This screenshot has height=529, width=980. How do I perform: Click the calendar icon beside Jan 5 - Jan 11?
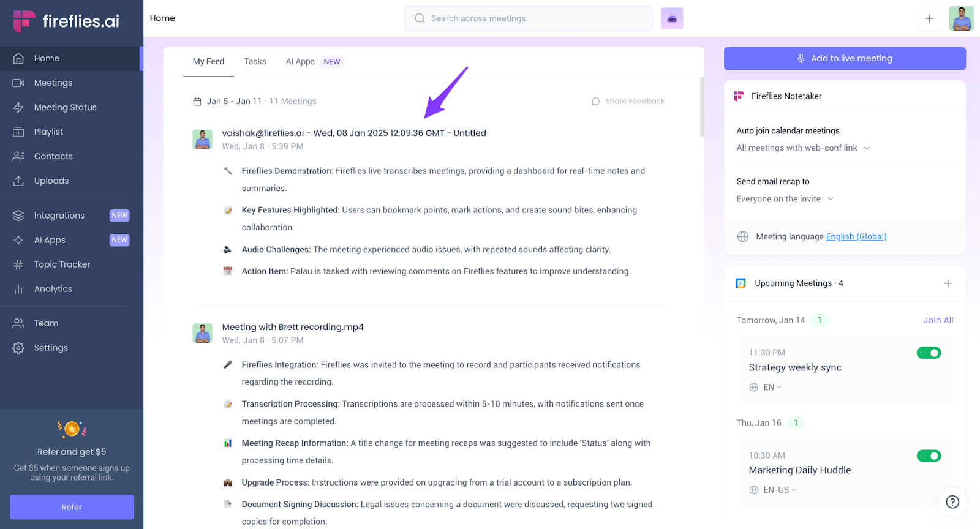(197, 102)
